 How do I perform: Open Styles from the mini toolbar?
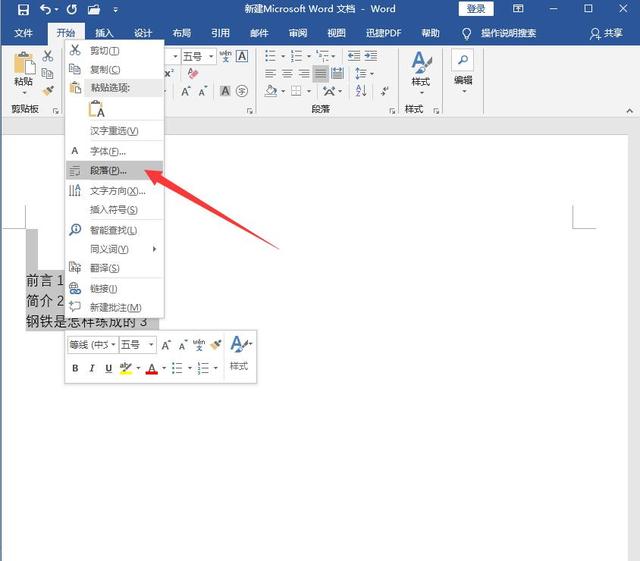point(239,353)
